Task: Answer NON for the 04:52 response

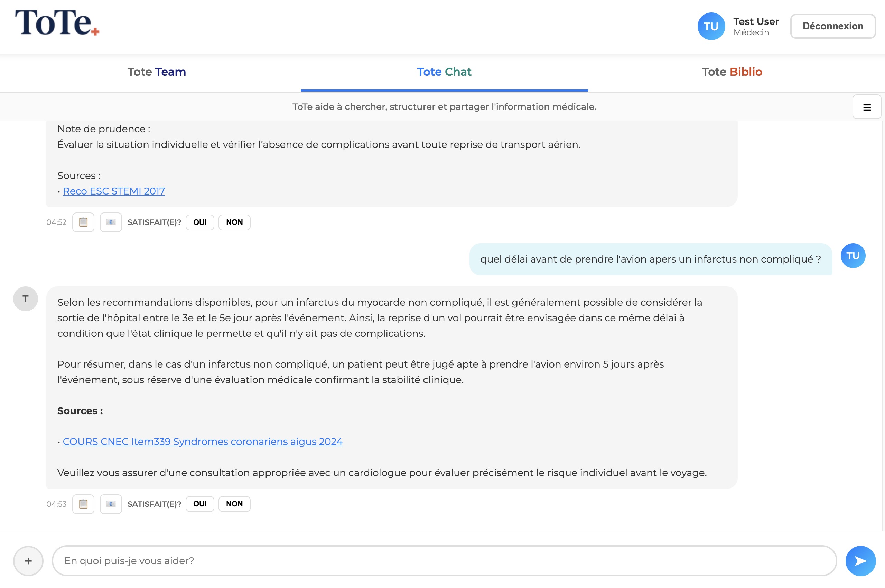Action: (x=234, y=222)
